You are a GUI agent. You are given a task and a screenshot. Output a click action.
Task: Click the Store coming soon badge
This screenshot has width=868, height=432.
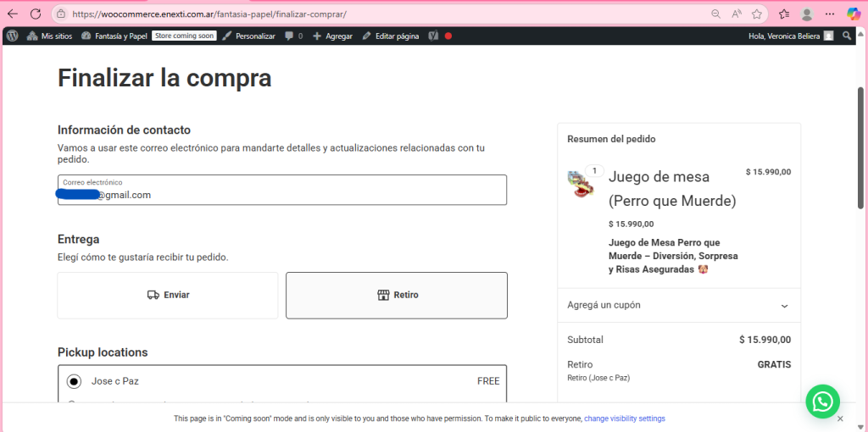[184, 36]
